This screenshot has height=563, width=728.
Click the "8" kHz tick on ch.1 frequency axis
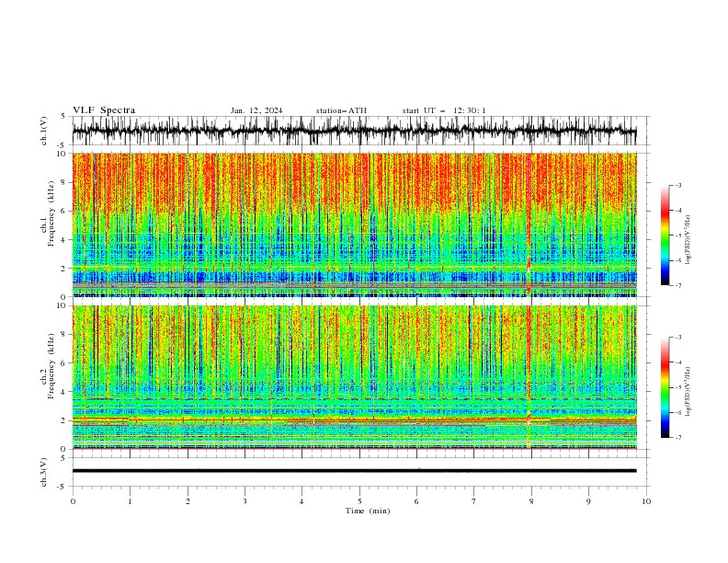click(x=64, y=182)
